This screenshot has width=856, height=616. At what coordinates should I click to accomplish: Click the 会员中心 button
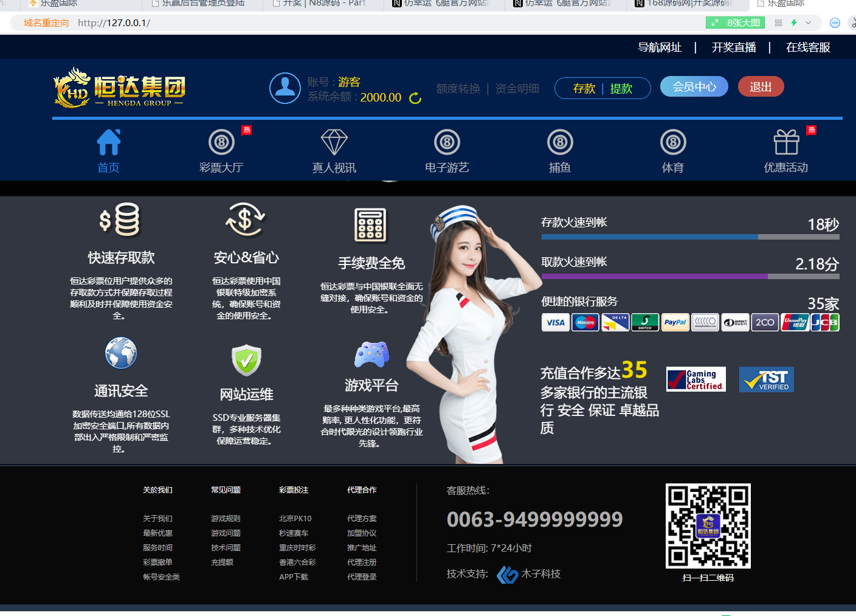694,87
